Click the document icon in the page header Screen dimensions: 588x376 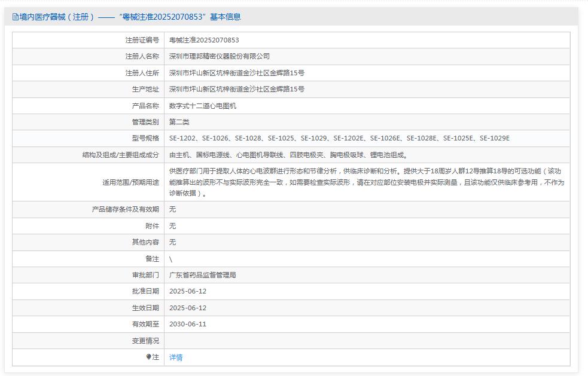[x=16, y=17]
